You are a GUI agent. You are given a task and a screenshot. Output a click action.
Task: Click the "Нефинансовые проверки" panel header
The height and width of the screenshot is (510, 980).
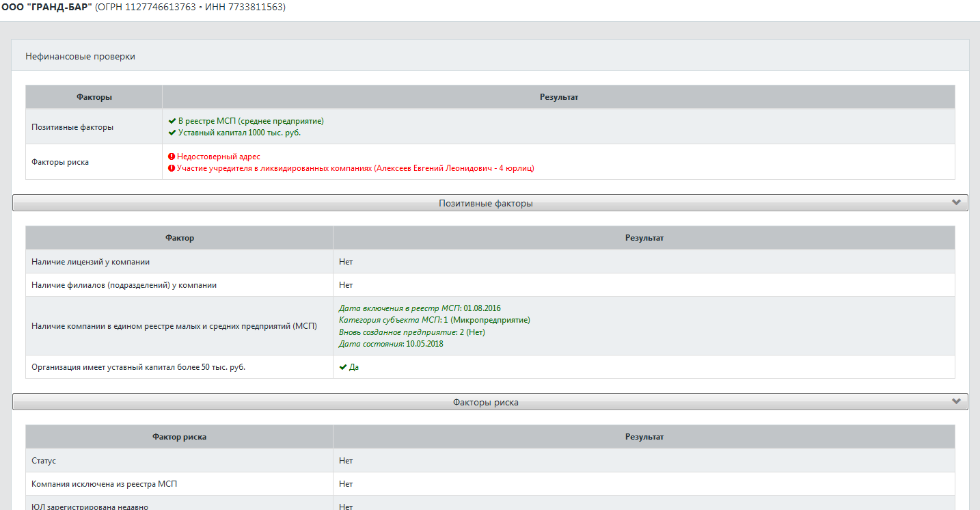coord(81,57)
